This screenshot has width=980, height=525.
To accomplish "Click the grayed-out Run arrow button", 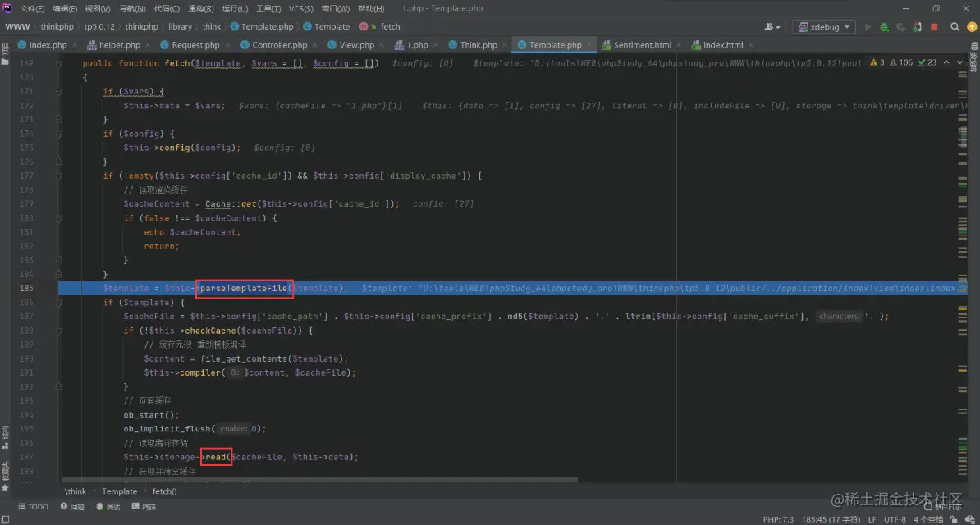I will [867, 27].
